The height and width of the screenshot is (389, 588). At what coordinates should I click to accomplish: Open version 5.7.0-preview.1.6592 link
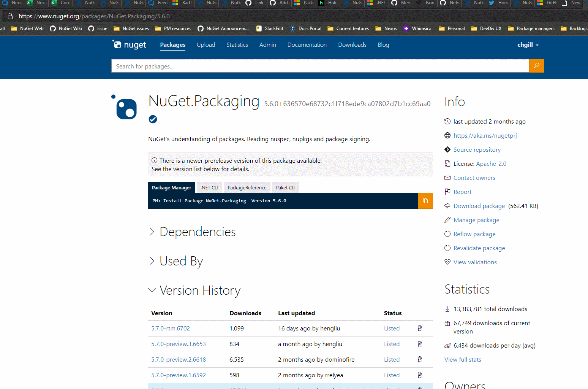point(179,375)
